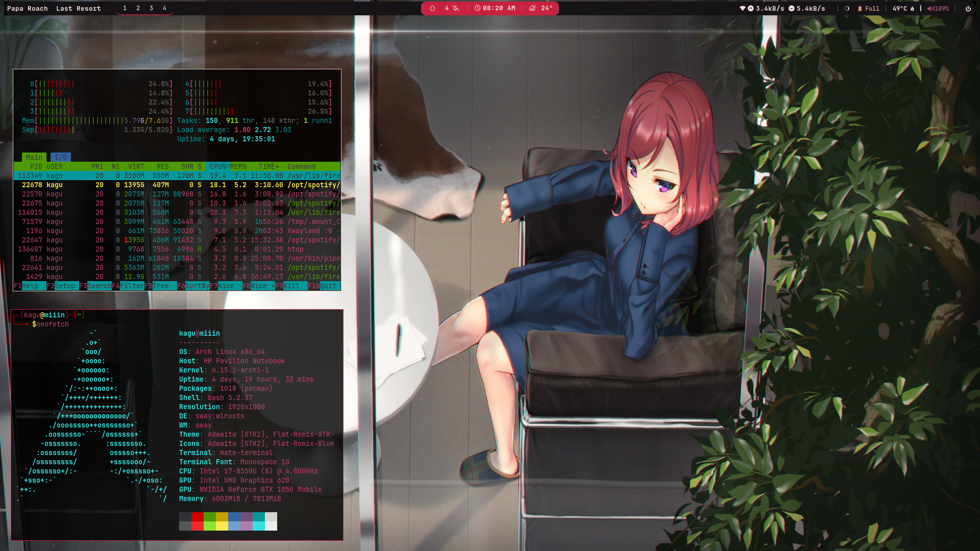Screen dimensions: 980x551
Task: Click the F5 Tree button in htop
Action: (x=161, y=286)
